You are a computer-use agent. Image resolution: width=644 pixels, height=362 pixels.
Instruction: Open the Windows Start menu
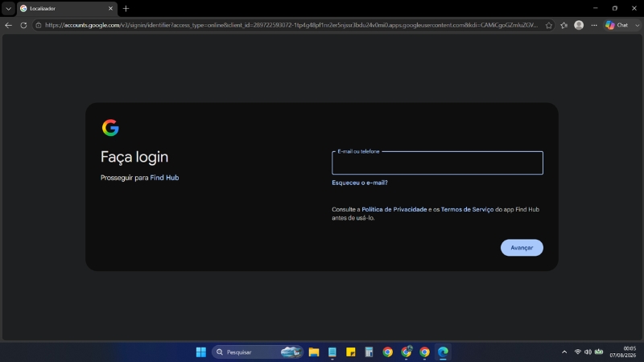pyautogui.click(x=200, y=352)
